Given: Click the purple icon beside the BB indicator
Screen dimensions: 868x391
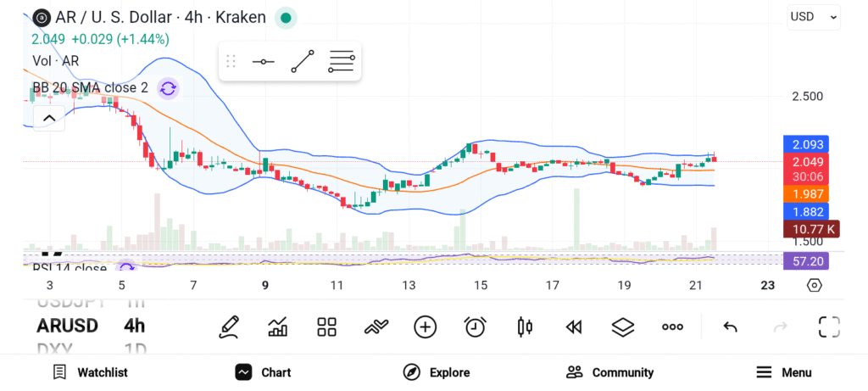Looking at the screenshot, I should 168,88.
